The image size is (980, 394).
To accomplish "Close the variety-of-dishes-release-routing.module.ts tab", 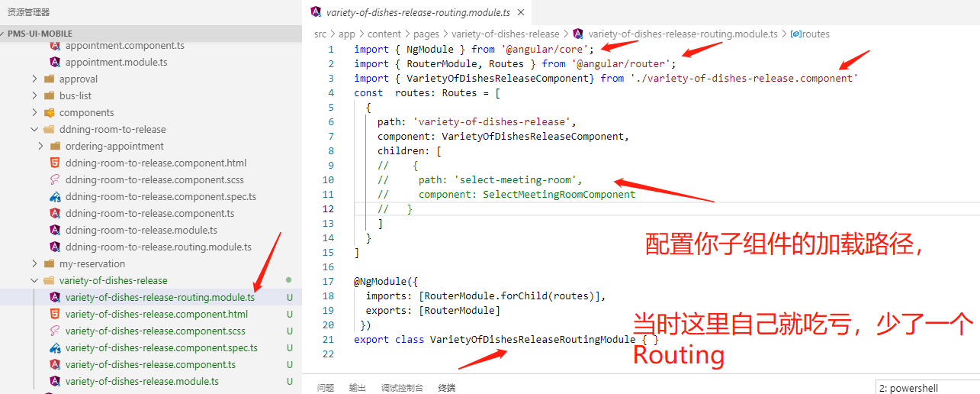I will [x=521, y=13].
